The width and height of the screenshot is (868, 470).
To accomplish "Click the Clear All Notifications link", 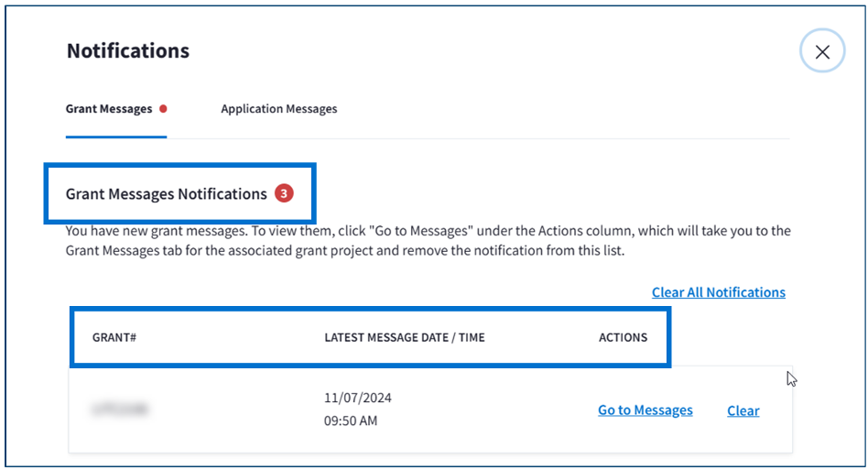I will coord(718,292).
